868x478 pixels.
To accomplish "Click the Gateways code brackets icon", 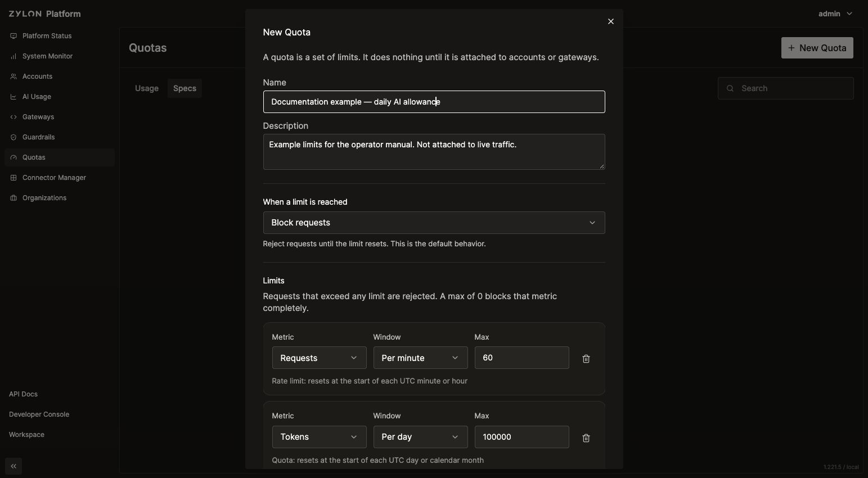I will pyautogui.click(x=14, y=117).
